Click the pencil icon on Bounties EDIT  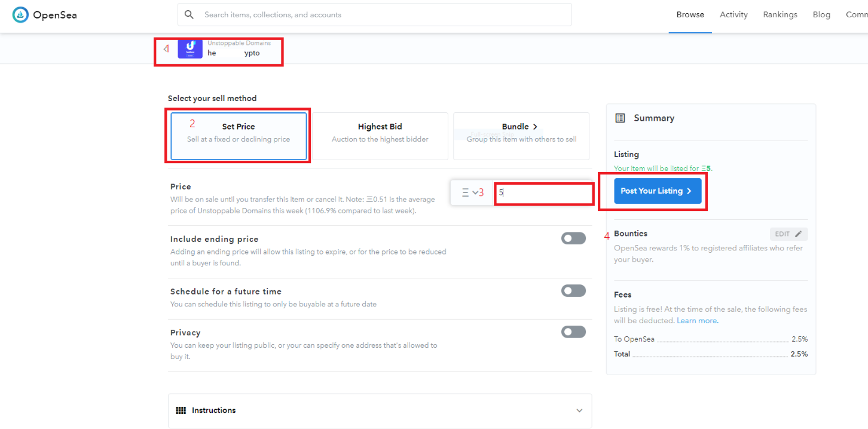(x=799, y=234)
